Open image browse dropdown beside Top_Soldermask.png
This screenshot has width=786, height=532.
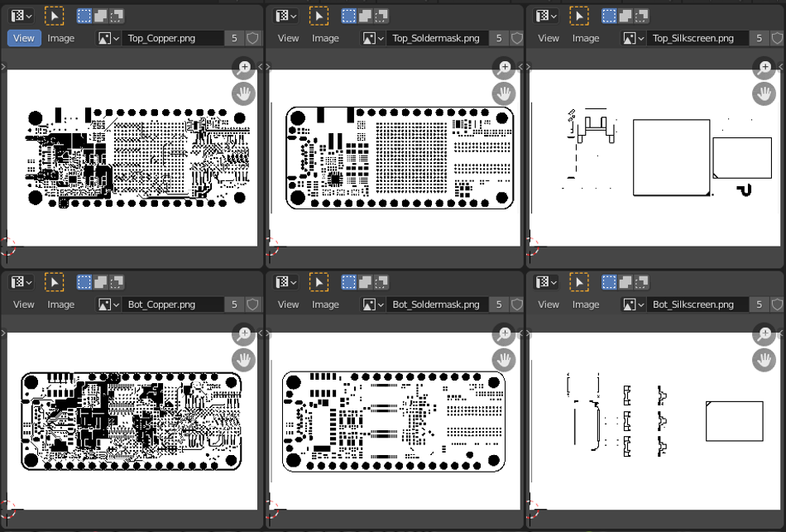click(373, 38)
